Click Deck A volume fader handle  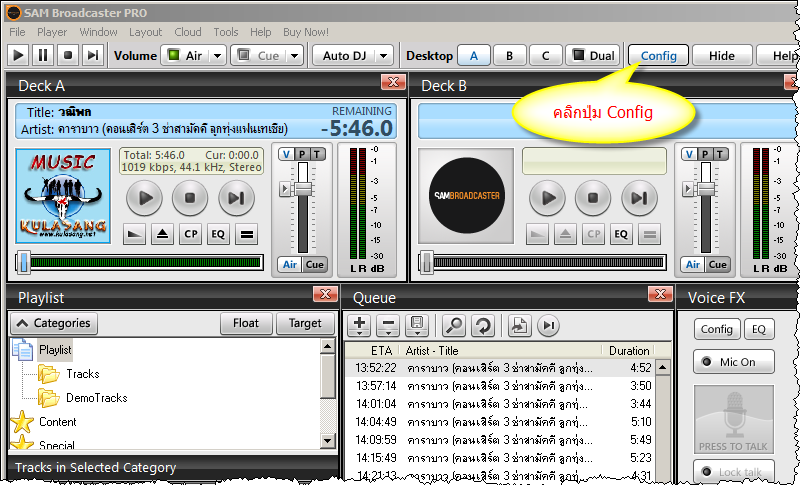click(303, 189)
